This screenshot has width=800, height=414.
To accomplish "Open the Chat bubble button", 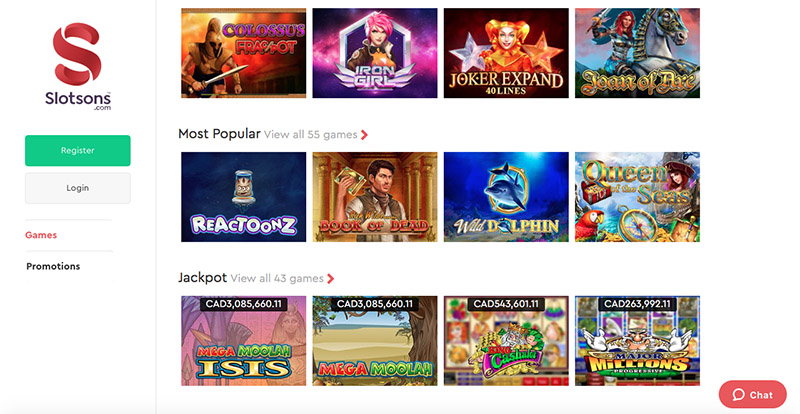I will [753, 395].
